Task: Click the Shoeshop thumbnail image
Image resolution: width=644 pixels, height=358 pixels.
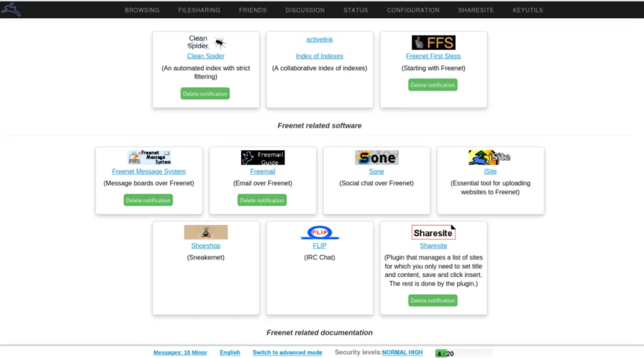Action: click(x=206, y=232)
